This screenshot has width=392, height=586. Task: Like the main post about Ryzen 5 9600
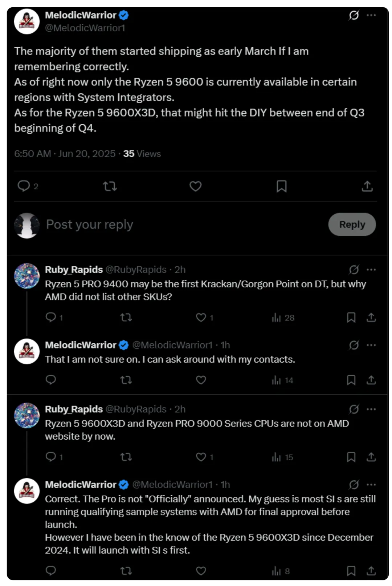click(195, 186)
